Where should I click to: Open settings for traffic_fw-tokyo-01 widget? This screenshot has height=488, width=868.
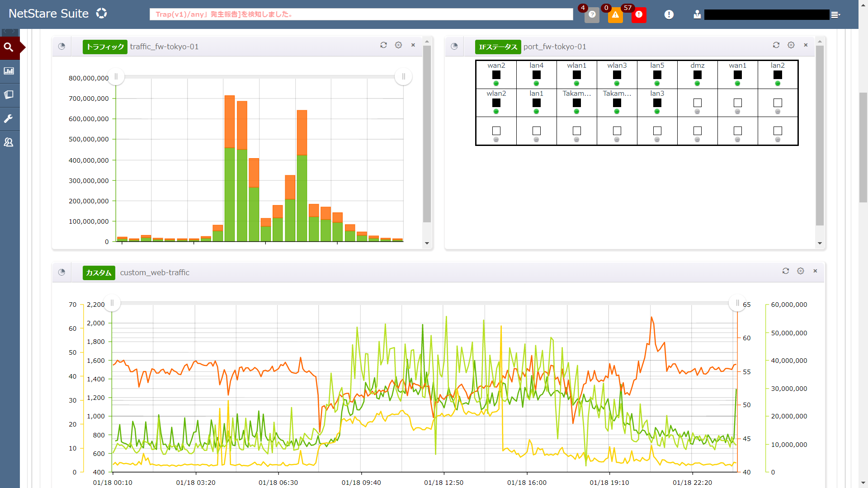click(x=398, y=45)
